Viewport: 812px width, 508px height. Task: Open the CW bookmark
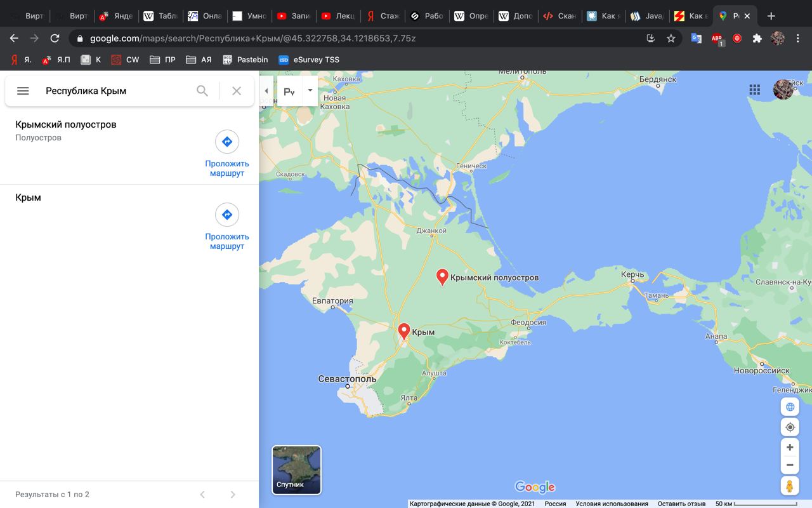click(x=125, y=60)
